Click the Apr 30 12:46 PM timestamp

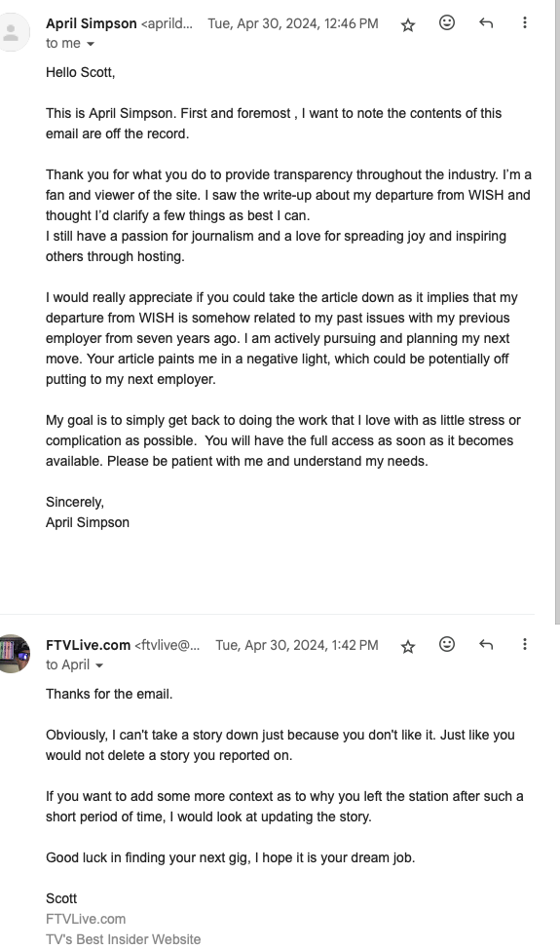pyautogui.click(x=293, y=23)
